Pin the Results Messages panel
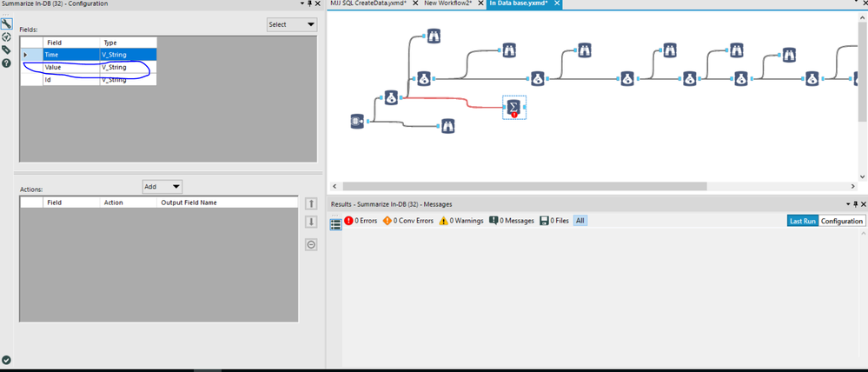This screenshot has height=372, width=868. coord(855,203)
